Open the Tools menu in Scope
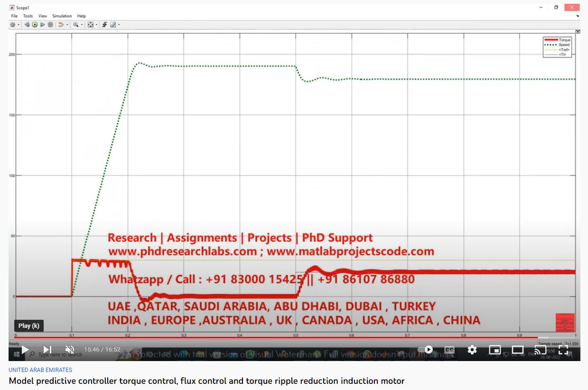The width and height of the screenshot is (588, 390). pyautogui.click(x=28, y=16)
